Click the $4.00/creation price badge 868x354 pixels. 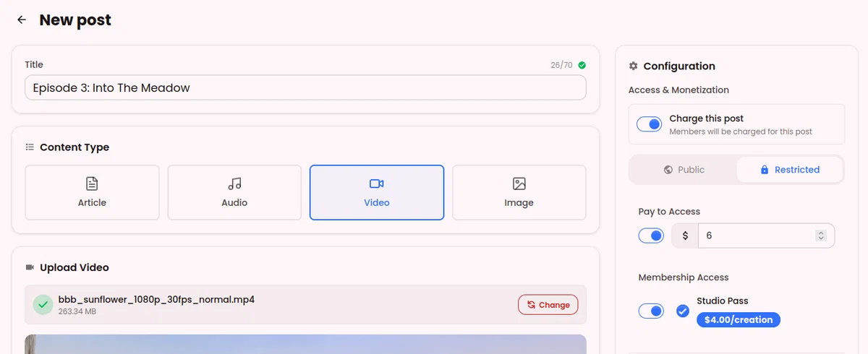(x=739, y=320)
